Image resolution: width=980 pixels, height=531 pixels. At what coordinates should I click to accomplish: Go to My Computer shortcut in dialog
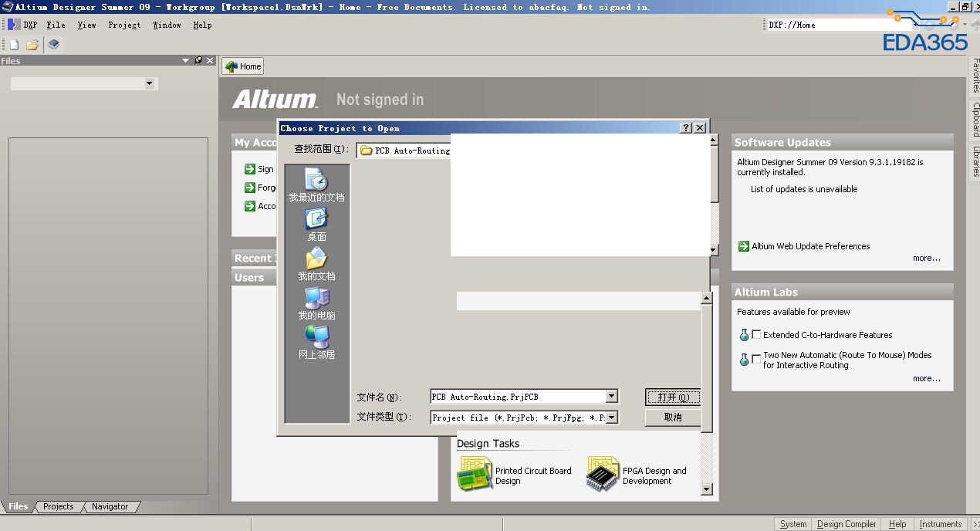(x=316, y=303)
